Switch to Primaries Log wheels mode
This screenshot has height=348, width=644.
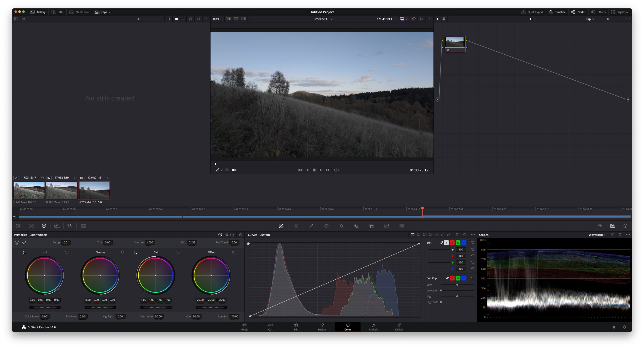point(232,235)
